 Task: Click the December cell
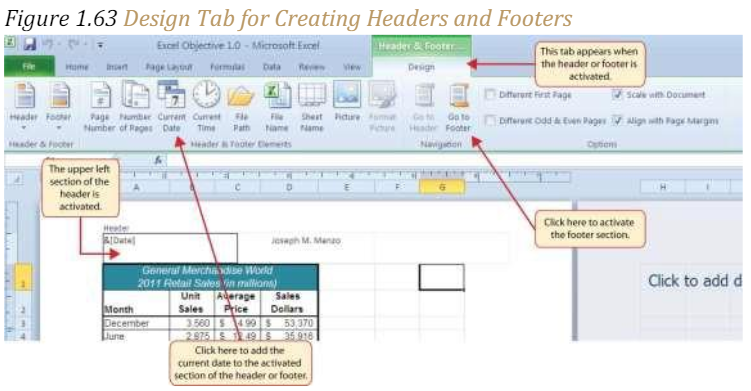coord(136,323)
